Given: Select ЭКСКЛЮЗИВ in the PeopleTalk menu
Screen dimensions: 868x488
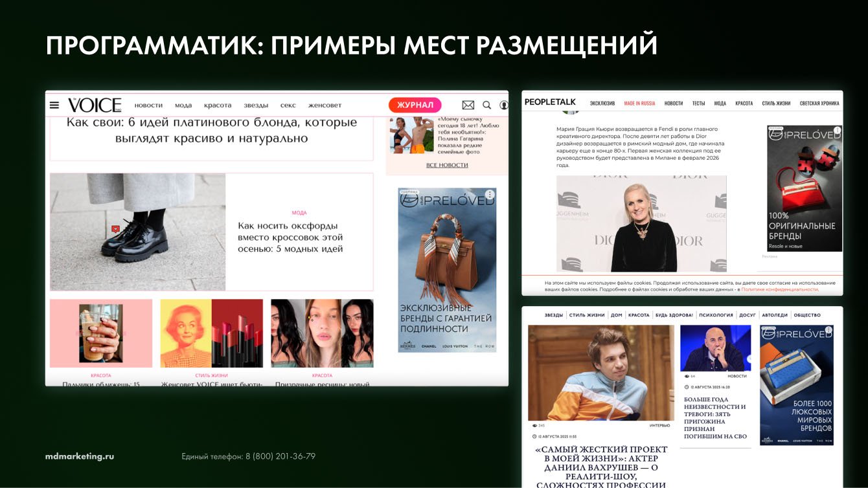Looking at the screenshot, I should tap(602, 104).
